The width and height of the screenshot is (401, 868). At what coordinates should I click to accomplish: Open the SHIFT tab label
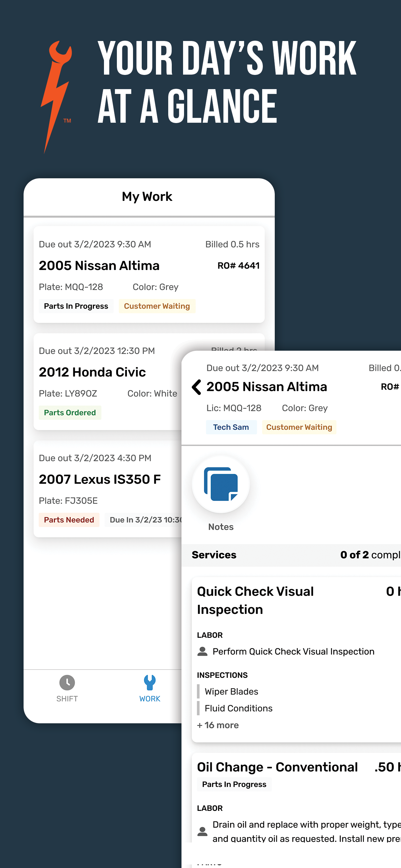[67, 698]
